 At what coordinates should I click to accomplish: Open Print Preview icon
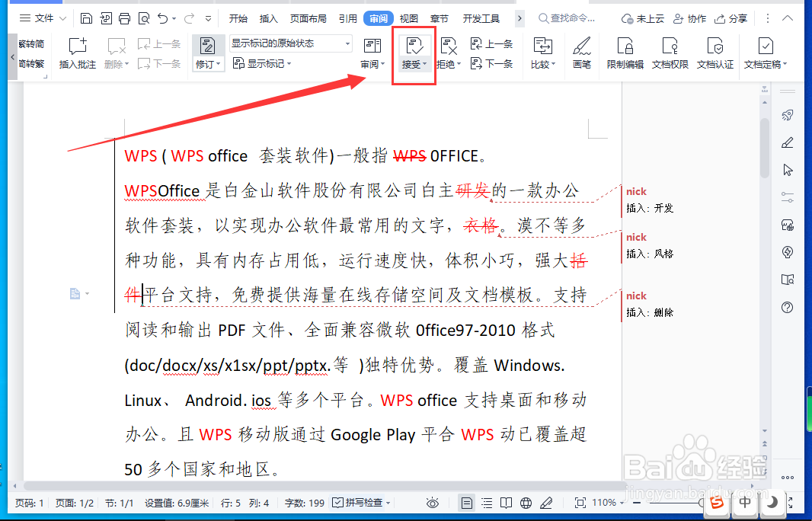point(143,18)
